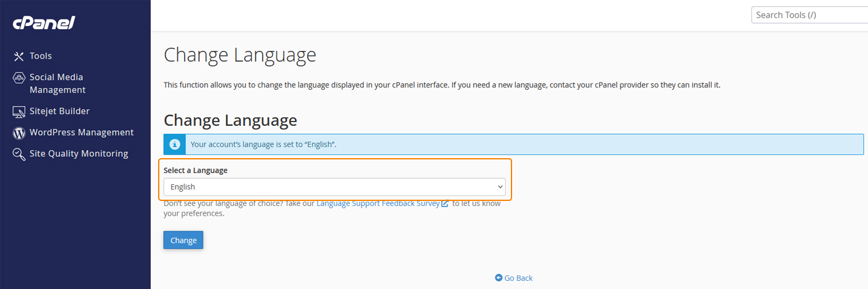Open the Language Support Feedback Survey link
868x289 pixels.
click(x=378, y=203)
